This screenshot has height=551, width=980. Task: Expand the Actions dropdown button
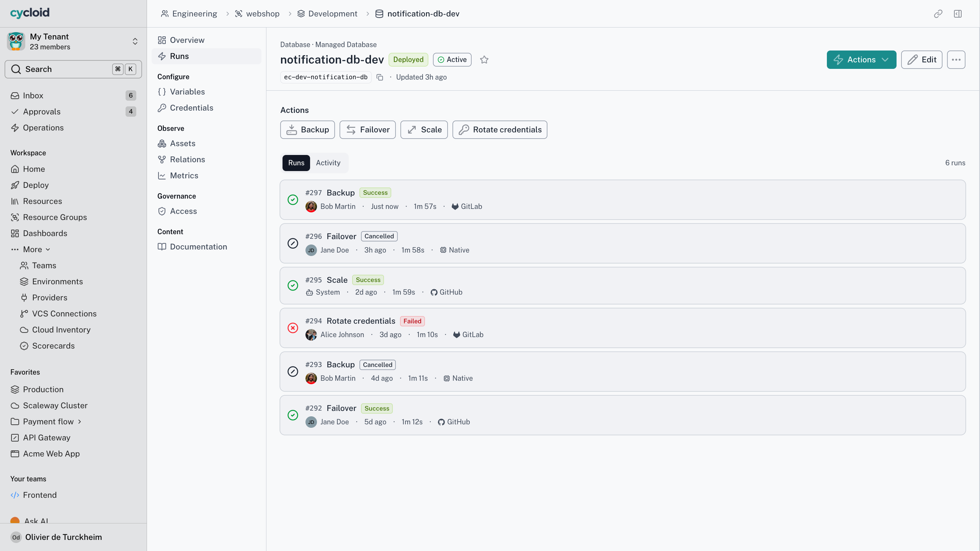(861, 60)
